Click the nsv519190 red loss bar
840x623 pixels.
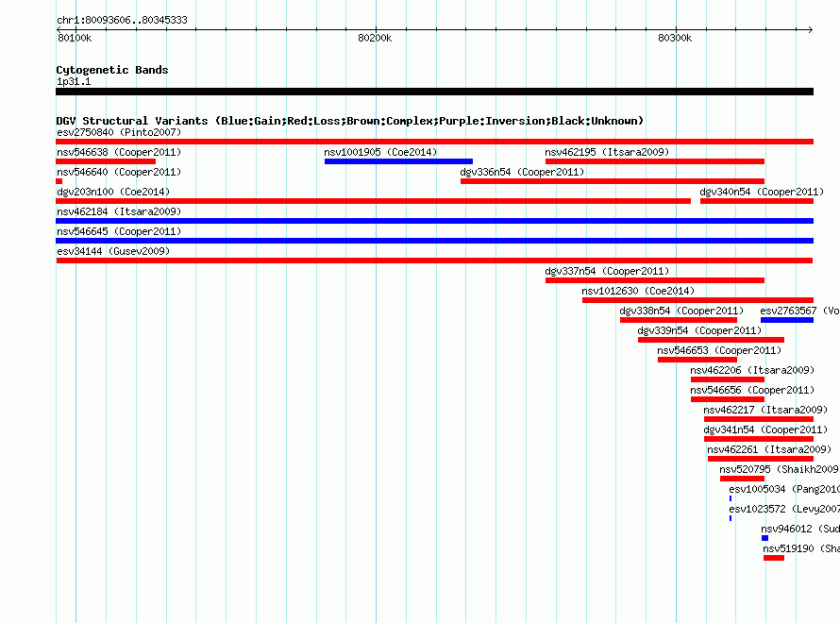click(x=774, y=558)
